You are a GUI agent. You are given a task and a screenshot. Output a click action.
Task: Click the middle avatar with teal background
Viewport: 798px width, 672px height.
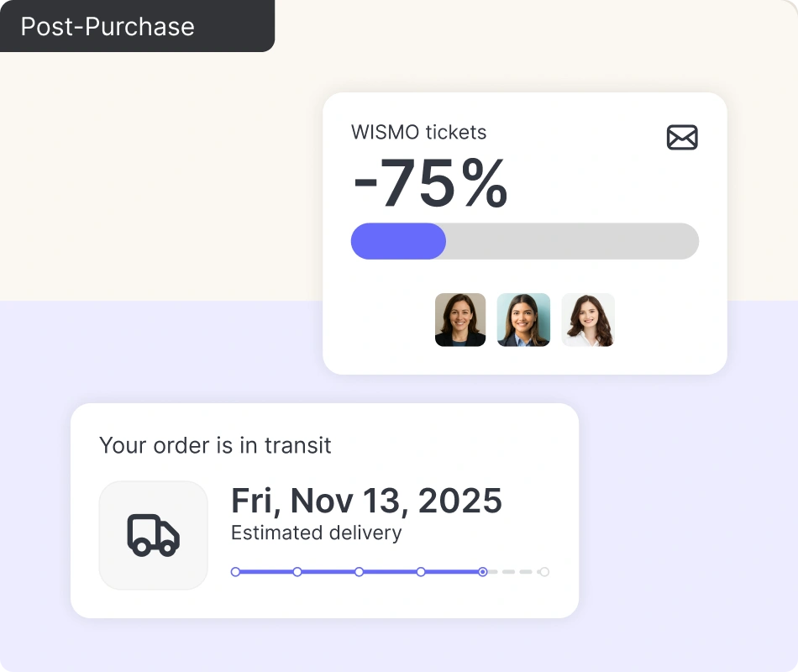coord(523,320)
